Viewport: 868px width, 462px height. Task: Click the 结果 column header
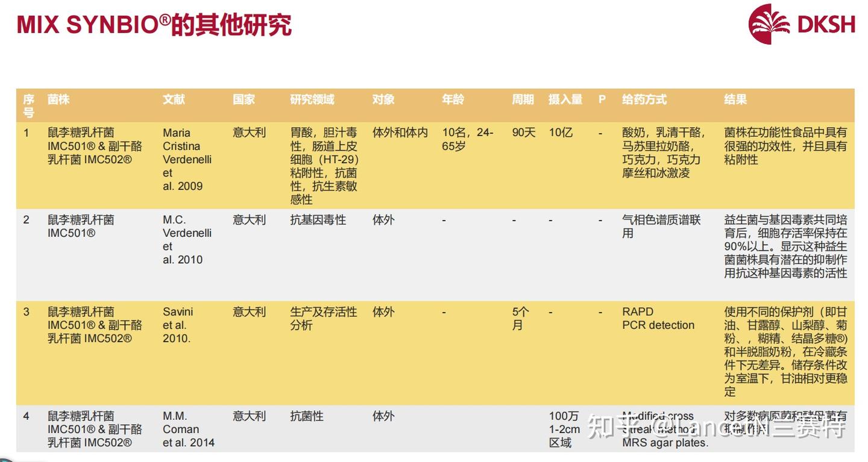pyautogui.click(x=735, y=99)
